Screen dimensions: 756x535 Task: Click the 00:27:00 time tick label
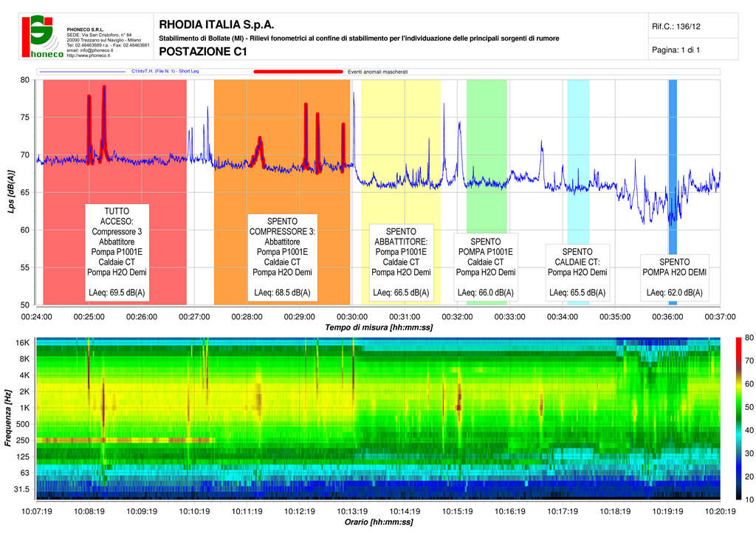pyautogui.click(x=194, y=317)
